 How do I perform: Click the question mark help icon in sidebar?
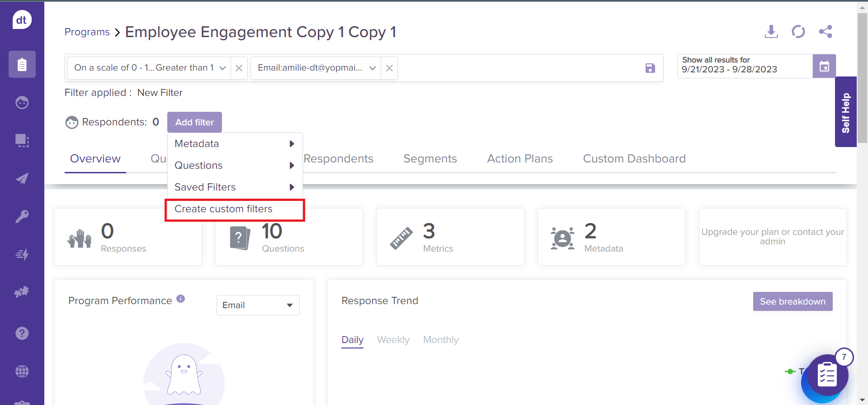tap(22, 334)
